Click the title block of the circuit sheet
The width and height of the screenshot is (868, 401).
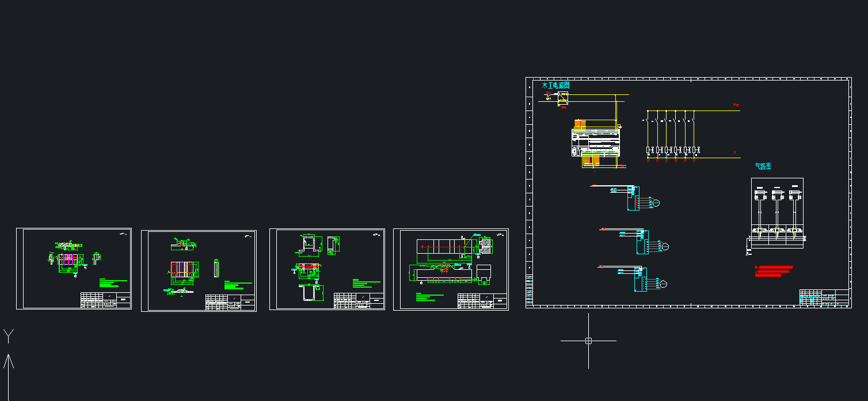point(824,297)
